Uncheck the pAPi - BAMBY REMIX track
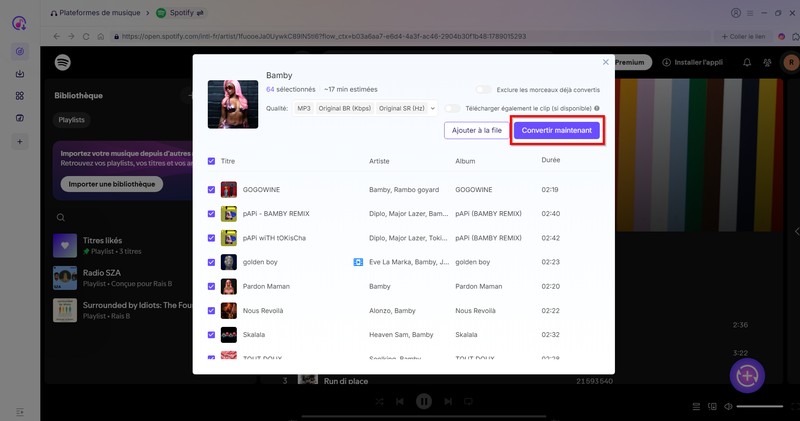 point(211,214)
